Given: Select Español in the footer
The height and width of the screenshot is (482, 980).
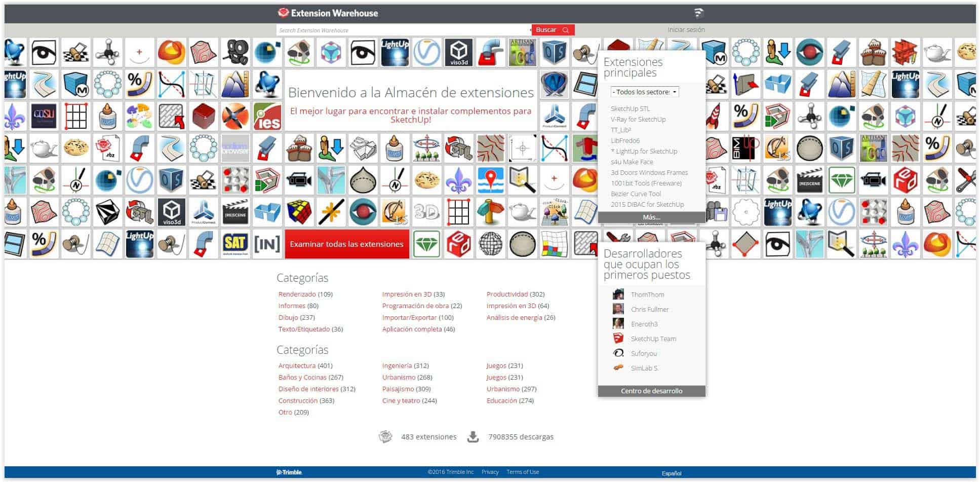Looking at the screenshot, I should click(x=672, y=472).
